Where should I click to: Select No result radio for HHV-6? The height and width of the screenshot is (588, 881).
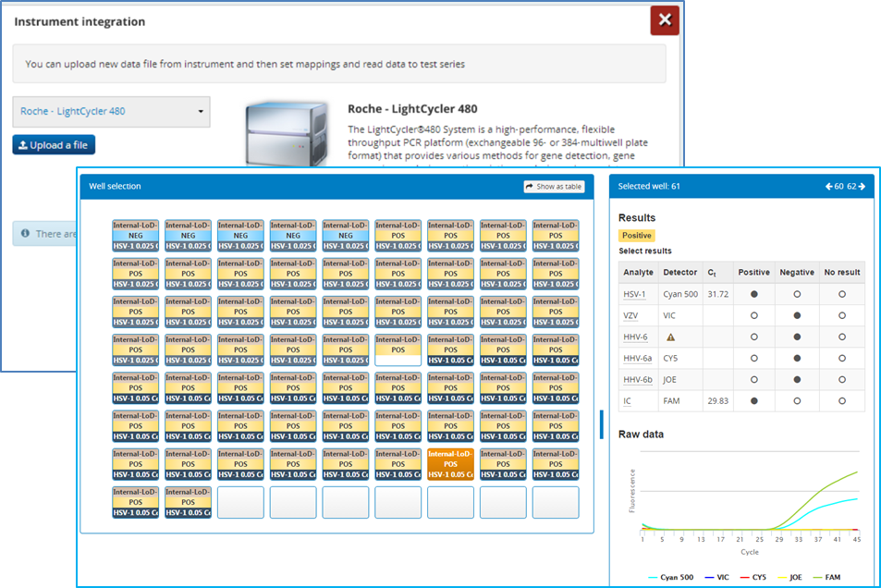[x=841, y=337]
